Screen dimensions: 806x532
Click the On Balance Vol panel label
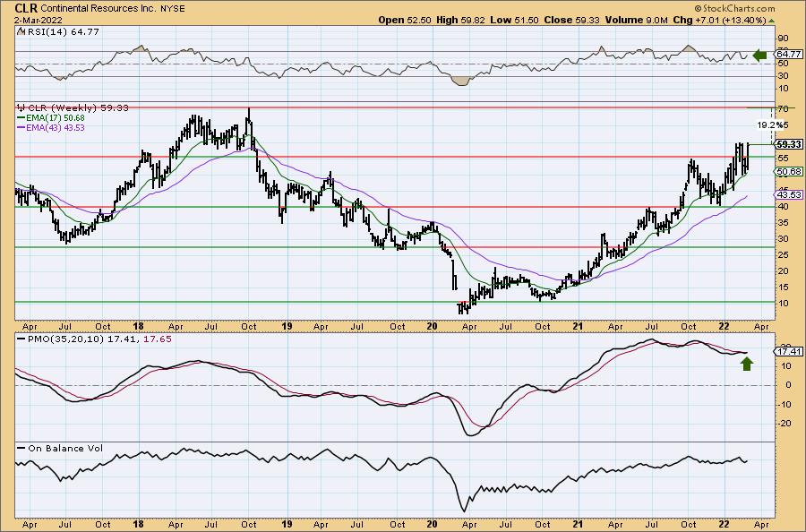(x=65, y=448)
